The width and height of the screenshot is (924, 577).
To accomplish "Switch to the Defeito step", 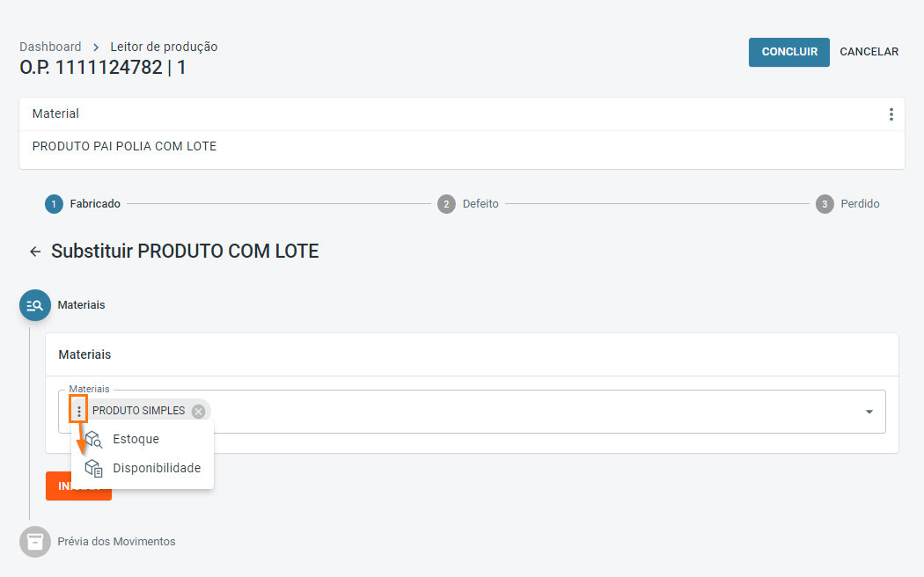I will click(x=480, y=204).
